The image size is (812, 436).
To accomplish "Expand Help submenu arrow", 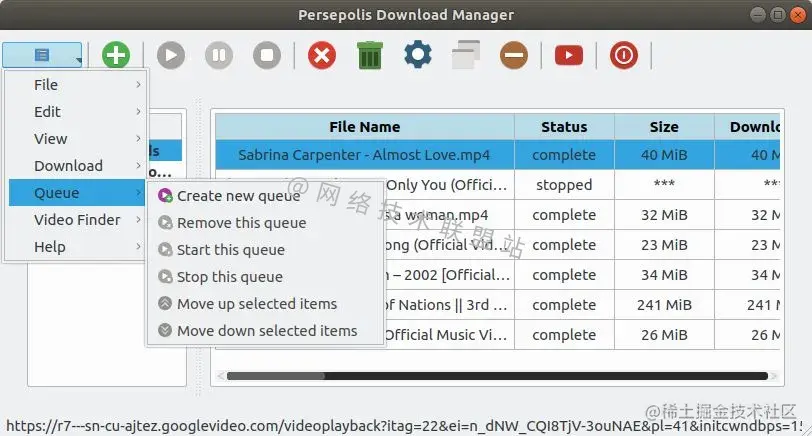I will (x=138, y=246).
